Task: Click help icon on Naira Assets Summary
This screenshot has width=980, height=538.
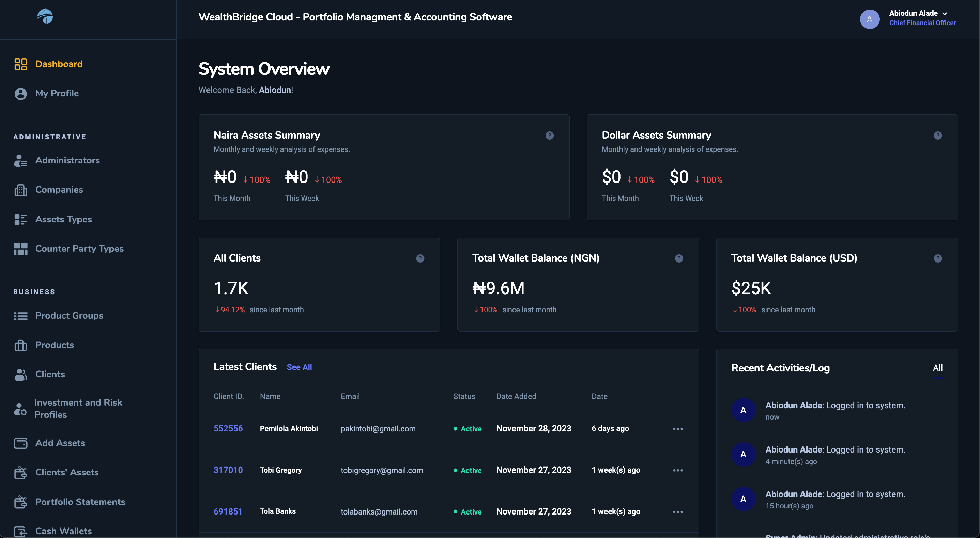Action: click(549, 136)
